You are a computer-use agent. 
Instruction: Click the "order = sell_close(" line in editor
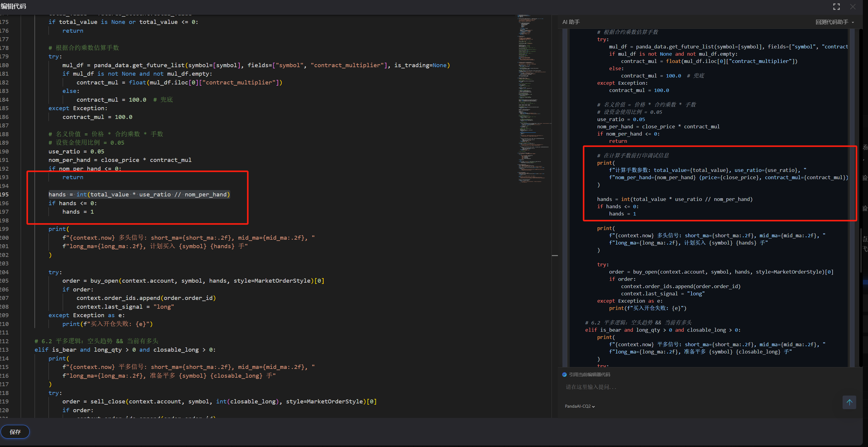[219, 402]
